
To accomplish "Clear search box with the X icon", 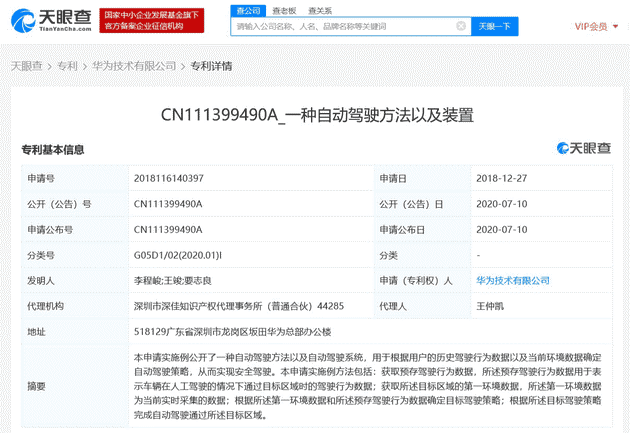I will tap(460, 26).
